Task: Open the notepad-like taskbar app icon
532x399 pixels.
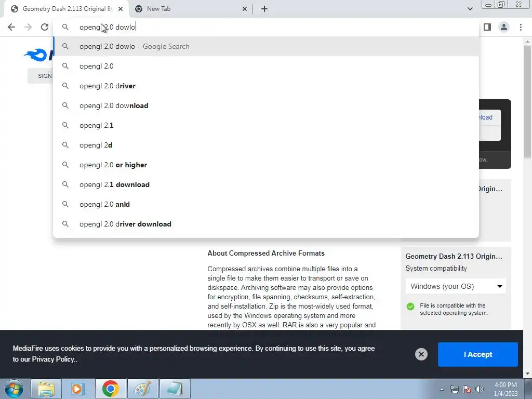Action: click(x=175, y=389)
